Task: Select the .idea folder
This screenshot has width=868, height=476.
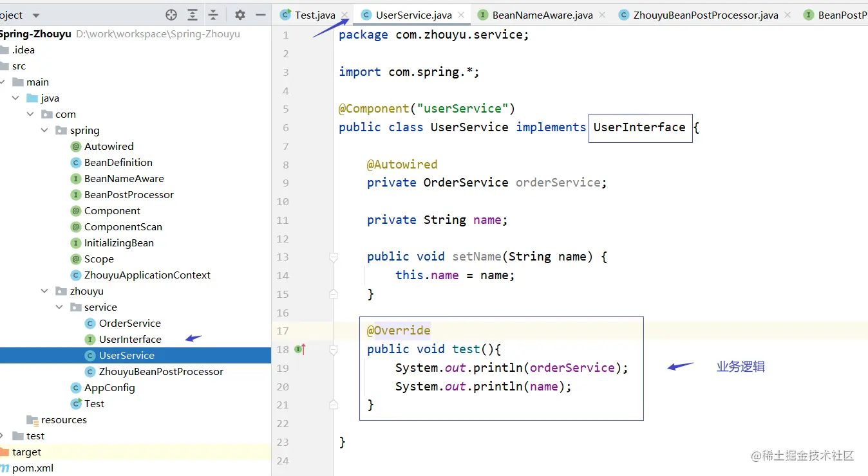Action: tap(23, 50)
